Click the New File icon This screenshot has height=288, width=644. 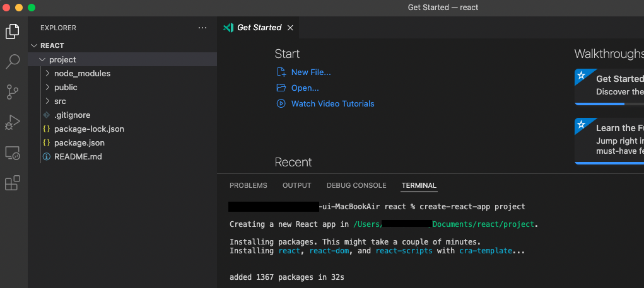pos(281,72)
